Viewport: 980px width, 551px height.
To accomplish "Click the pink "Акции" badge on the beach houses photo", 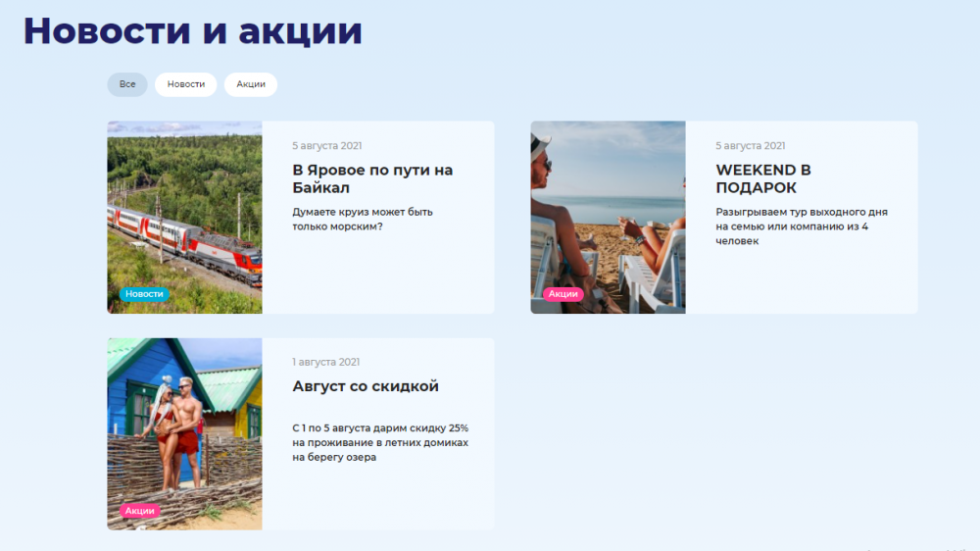I will (139, 511).
